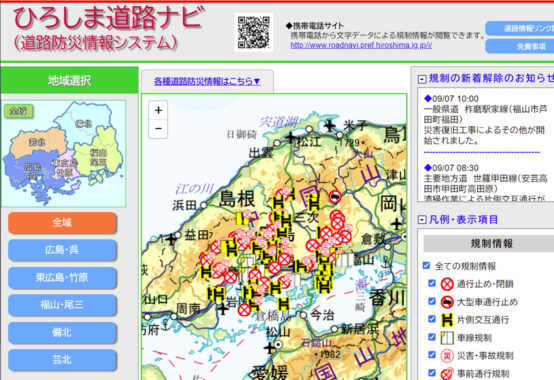Zoom out the map with minus button
Viewport: 554px width, 380px height.
pyautogui.click(x=158, y=128)
